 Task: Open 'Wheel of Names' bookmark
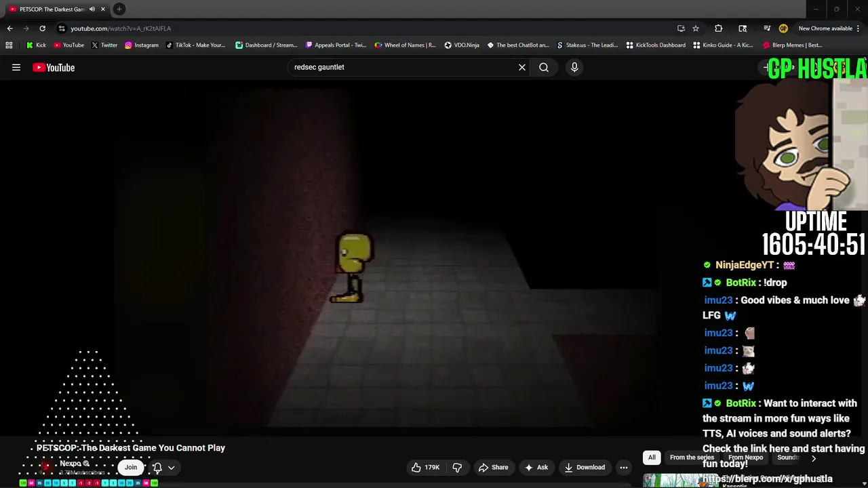point(405,45)
